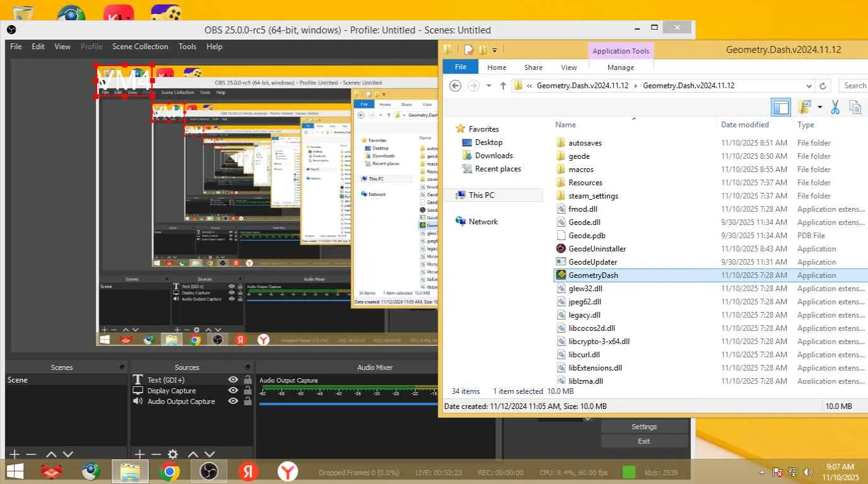Image resolution: width=868 pixels, height=484 pixels.
Task: Open the Scene Collection menu in OBS
Action: click(140, 47)
